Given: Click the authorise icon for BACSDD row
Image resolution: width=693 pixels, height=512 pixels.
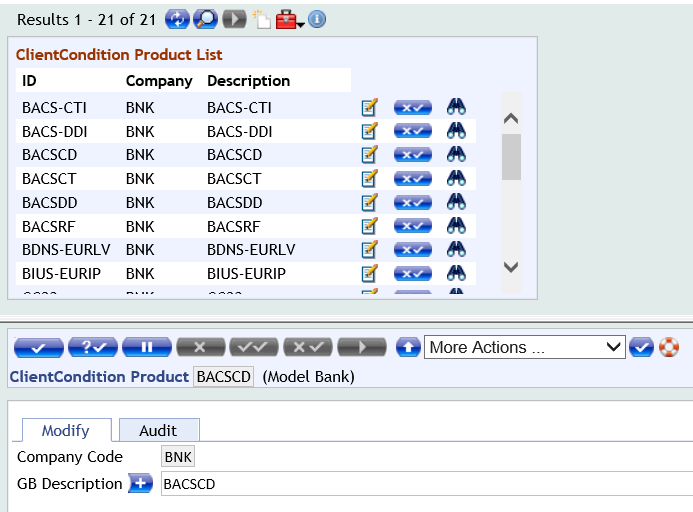Looking at the screenshot, I should 412,202.
